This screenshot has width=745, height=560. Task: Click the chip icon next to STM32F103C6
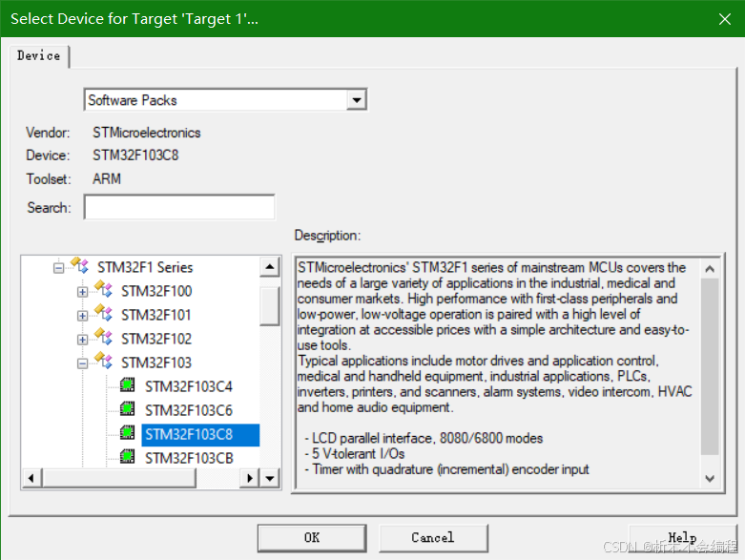pos(127,408)
